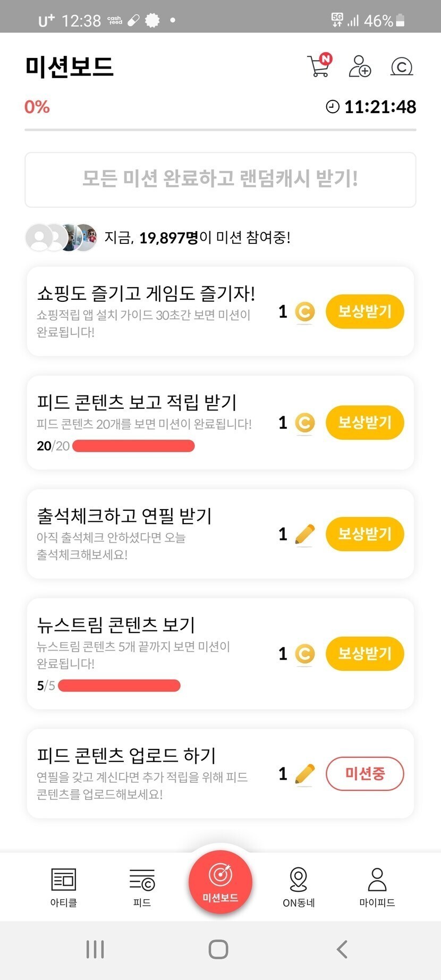Tap 미션중 button on feed upload mission
This screenshot has width=441, height=980.
coord(364,773)
